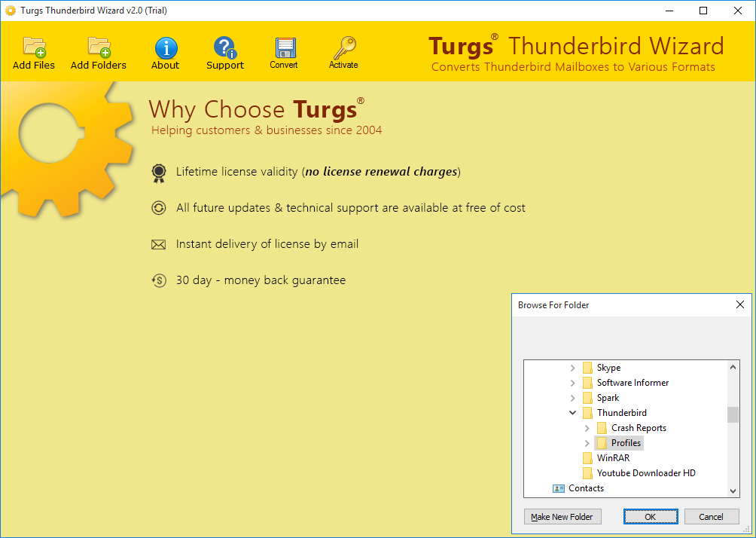Click the Activate key icon
The image size is (756, 538).
point(344,47)
